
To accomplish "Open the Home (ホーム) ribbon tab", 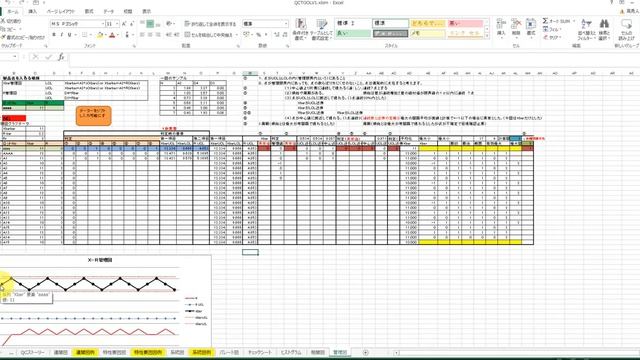I will [x=13, y=11].
